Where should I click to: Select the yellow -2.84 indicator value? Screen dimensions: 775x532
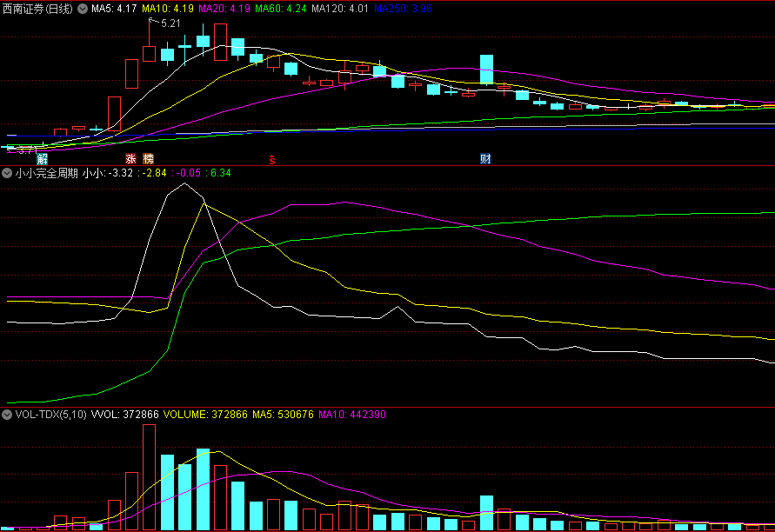154,173
